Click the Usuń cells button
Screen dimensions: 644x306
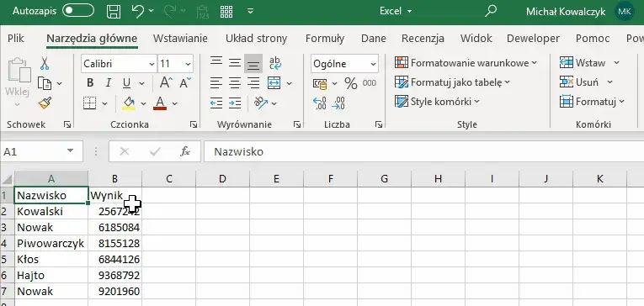(x=579, y=82)
